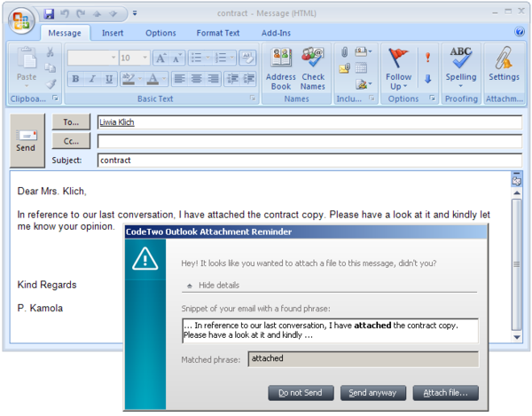The width and height of the screenshot is (532, 416).
Task: Insert a business card
Action: 364,52
